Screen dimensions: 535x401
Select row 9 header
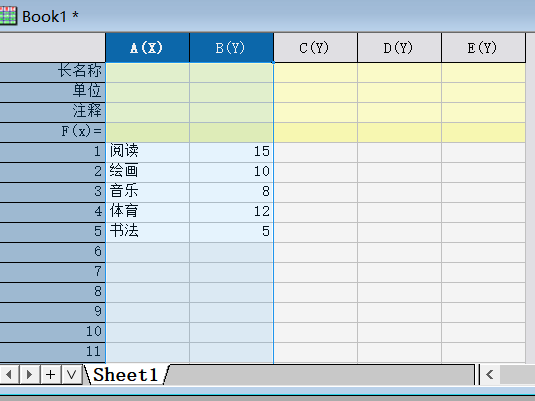pyautogui.click(x=53, y=312)
